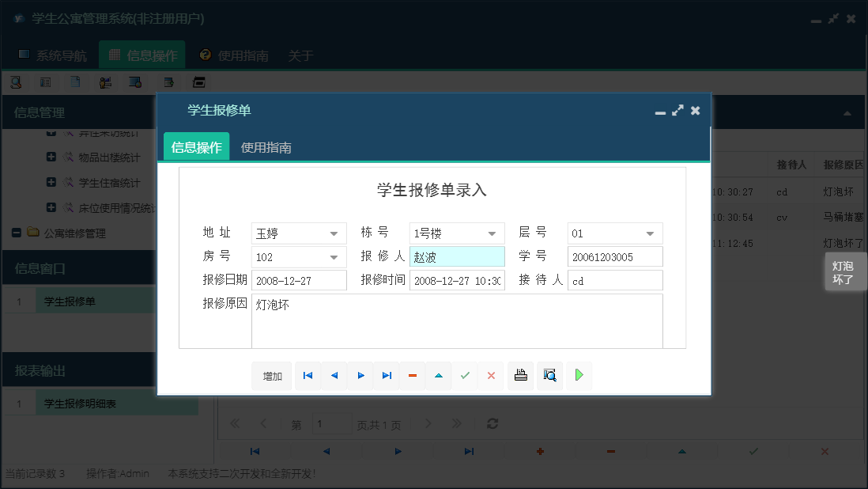This screenshot has width=868, height=489.
Task: Click the document icon on the main toolbar
Action: 74,81
